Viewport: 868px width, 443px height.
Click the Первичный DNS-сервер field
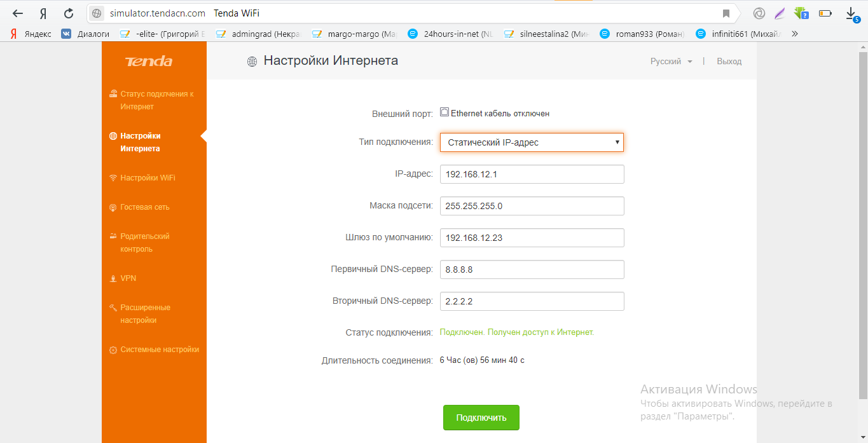click(532, 269)
